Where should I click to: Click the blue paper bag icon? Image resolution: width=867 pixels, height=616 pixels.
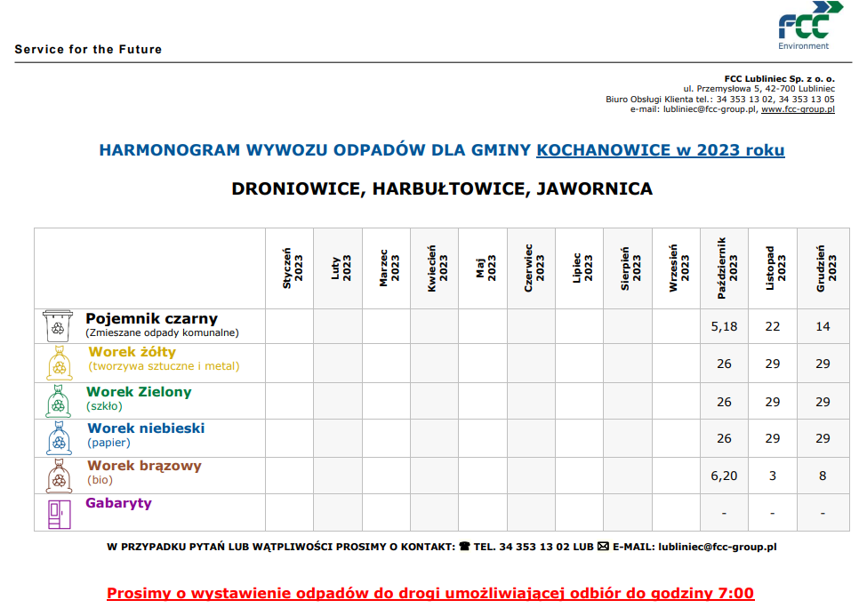coord(58,437)
